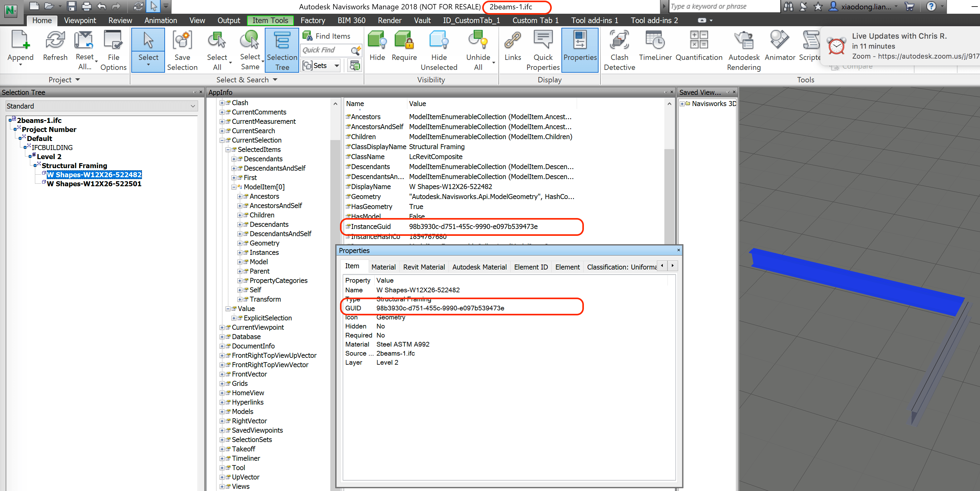Open the Element ID tab in Properties
This screenshot has width=980, height=491.
pos(531,267)
